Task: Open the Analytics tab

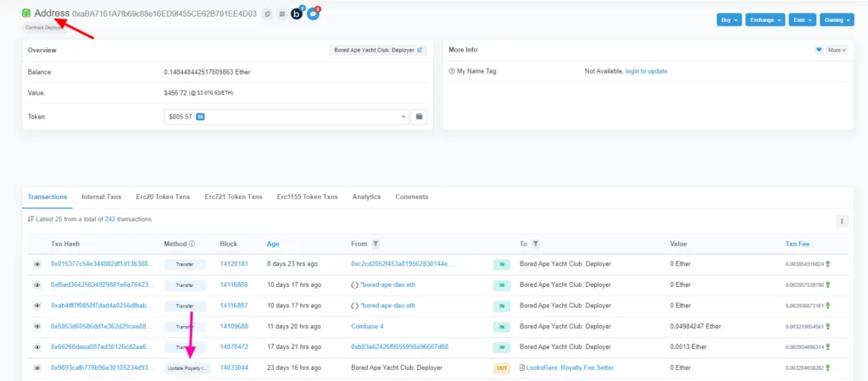Action: 366,196
